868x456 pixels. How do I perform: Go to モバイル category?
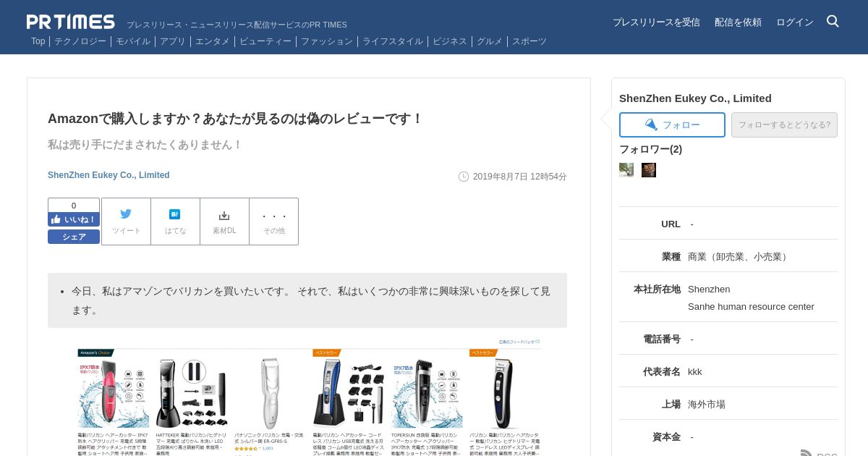click(x=133, y=41)
